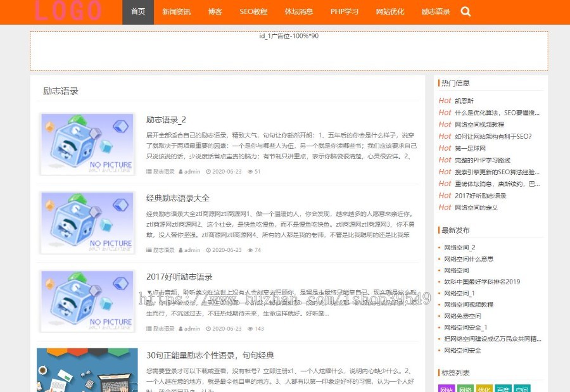Screen dimensions: 570x392
Task: Open latest post 软科中国最好学科排名2019
Action: coord(482,282)
